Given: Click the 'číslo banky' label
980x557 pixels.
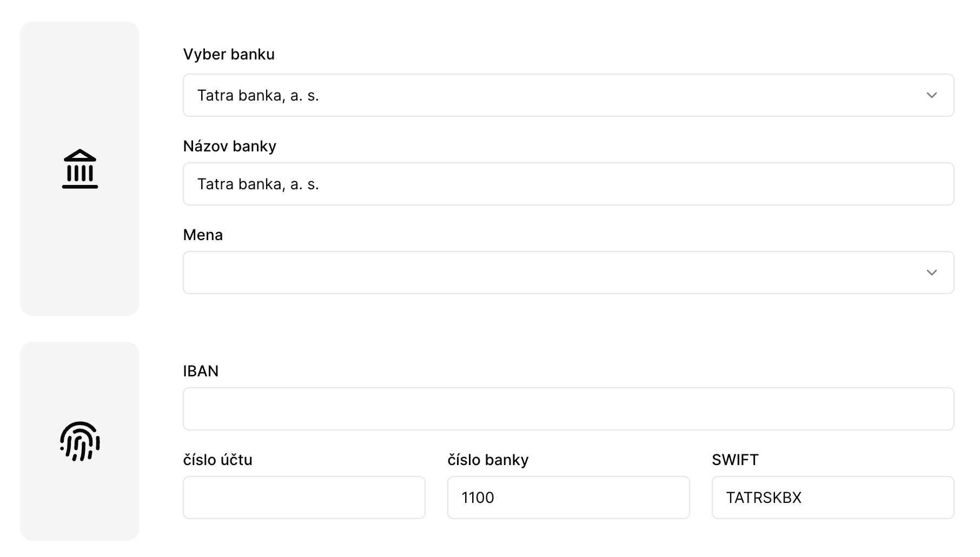Looking at the screenshot, I should tap(488, 460).
